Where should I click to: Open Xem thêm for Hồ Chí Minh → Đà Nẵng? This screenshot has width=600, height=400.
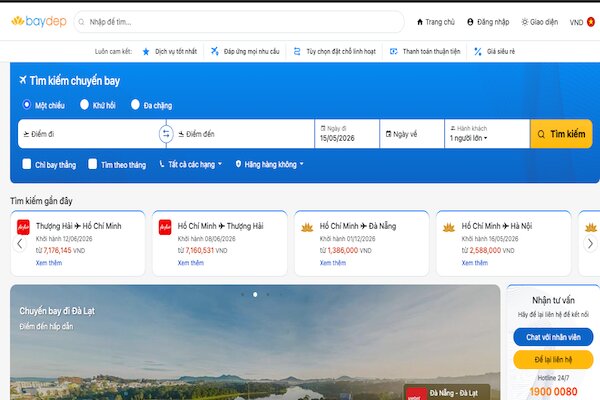coord(333,263)
